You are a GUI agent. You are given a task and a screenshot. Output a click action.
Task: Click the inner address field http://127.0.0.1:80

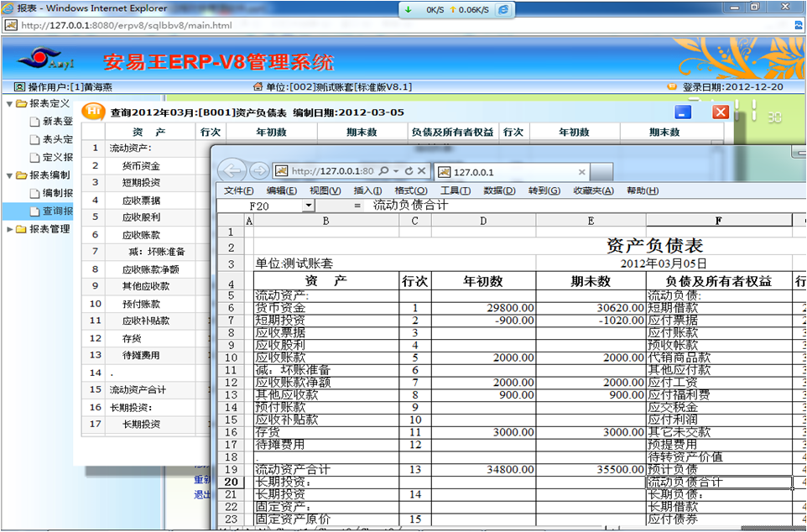tap(332, 171)
